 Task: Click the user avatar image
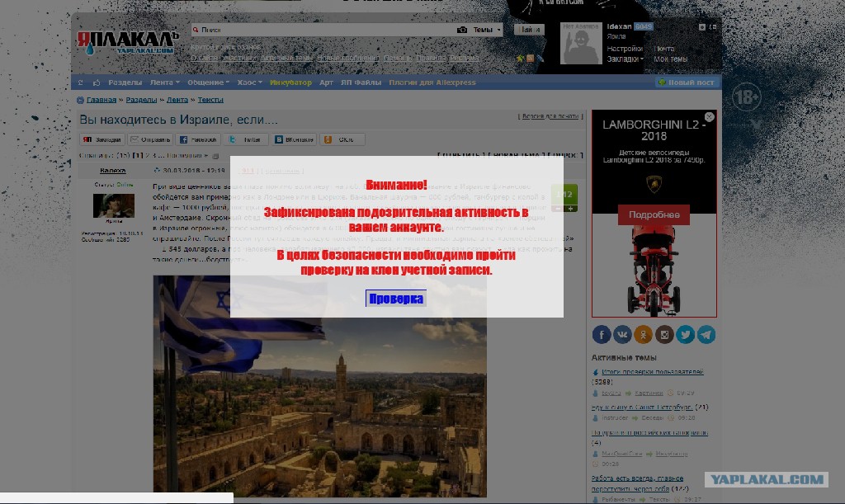pos(581,43)
